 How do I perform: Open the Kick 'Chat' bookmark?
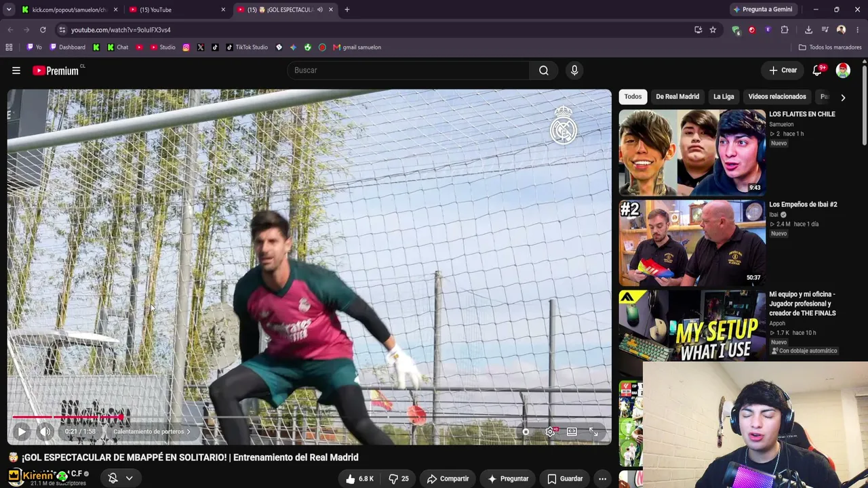click(x=117, y=47)
